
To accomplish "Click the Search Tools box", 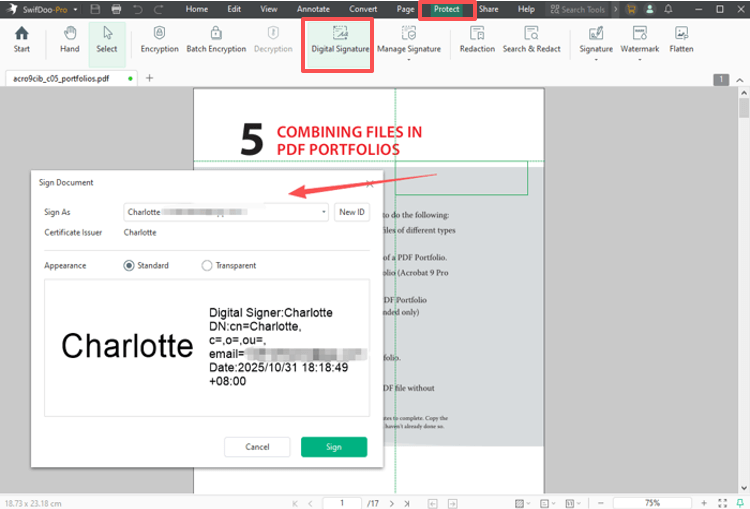I will (x=577, y=9).
